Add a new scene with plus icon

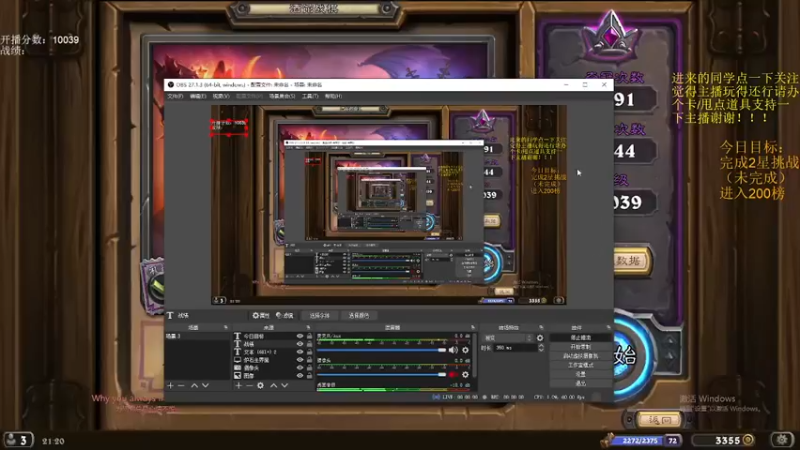[170, 386]
